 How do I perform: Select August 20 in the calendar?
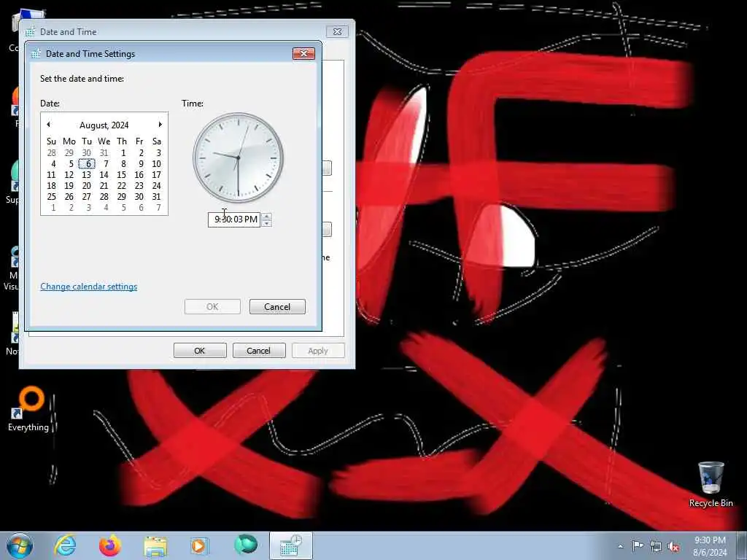tap(86, 186)
